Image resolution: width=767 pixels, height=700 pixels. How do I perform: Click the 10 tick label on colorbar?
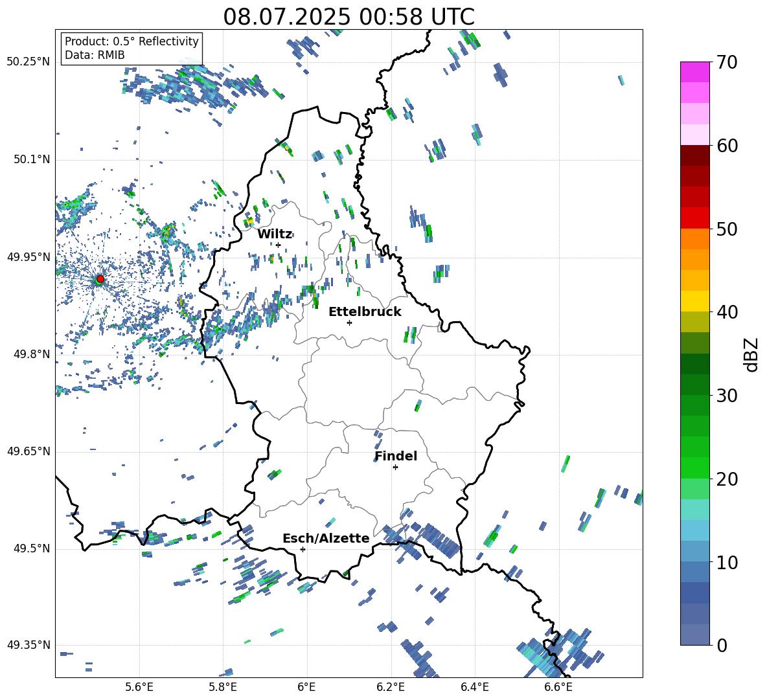[727, 562]
